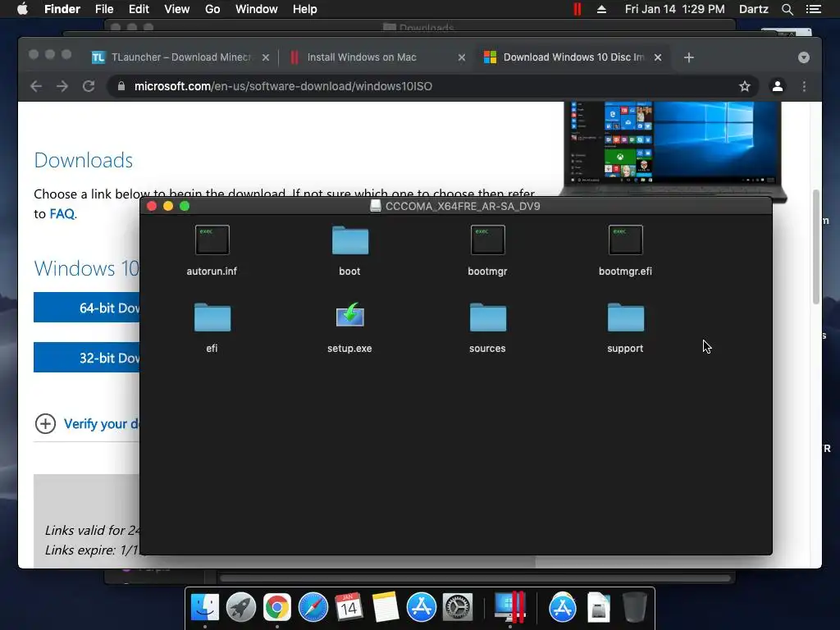Image resolution: width=840 pixels, height=630 pixels.
Task: Close the TLauncher tab
Action: (266, 57)
